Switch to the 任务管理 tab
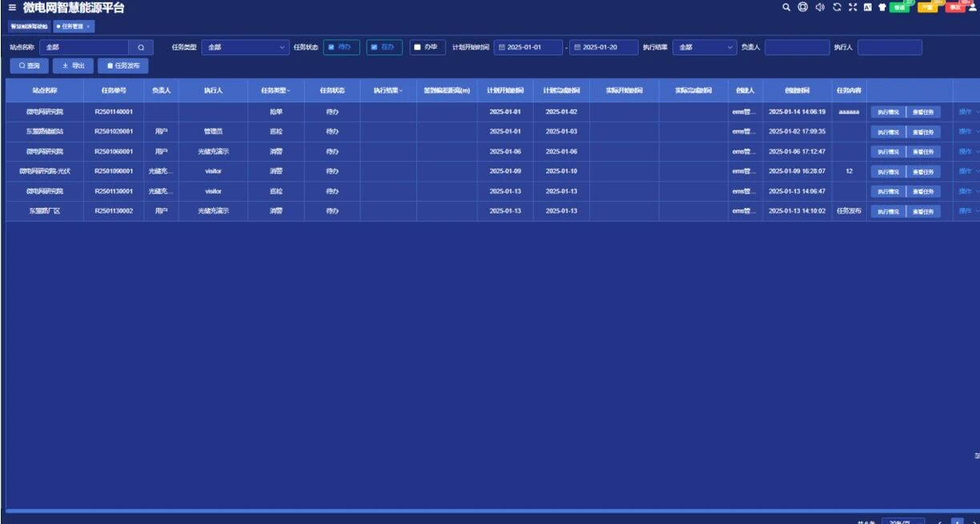This screenshot has width=980, height=524. (x=74, y=26)
